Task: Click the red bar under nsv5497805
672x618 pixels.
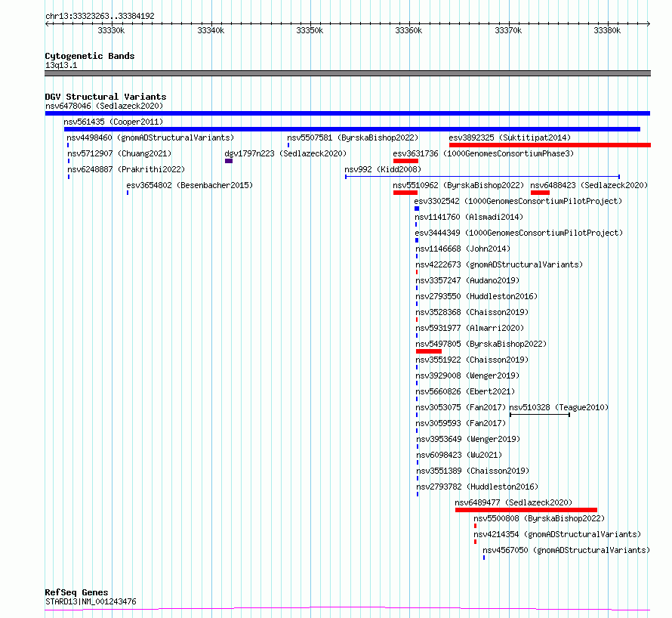Action: (429, 351)
